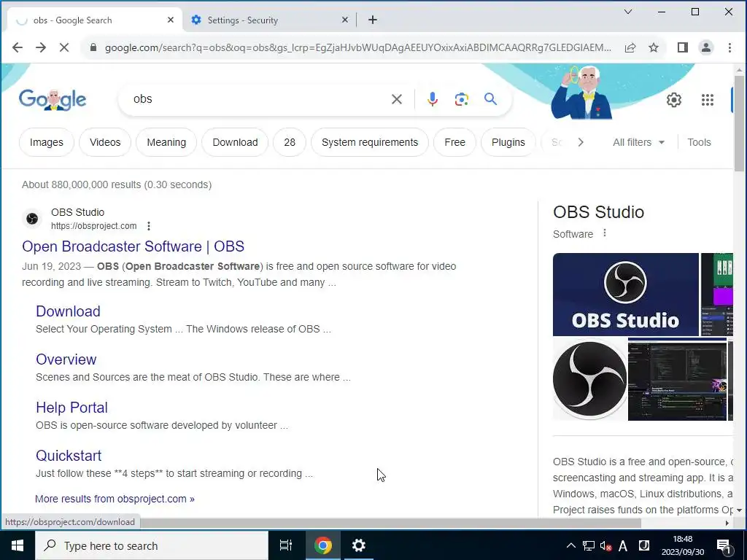
Task: Open the network tray icon
Action: (589, 545)
